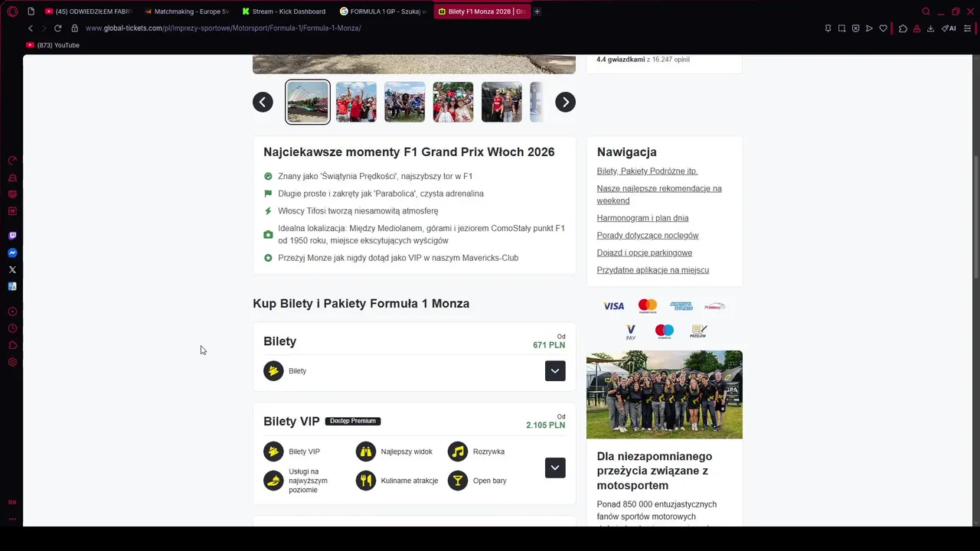
Task: Show next gallery thumbnails
Action: 565,102
